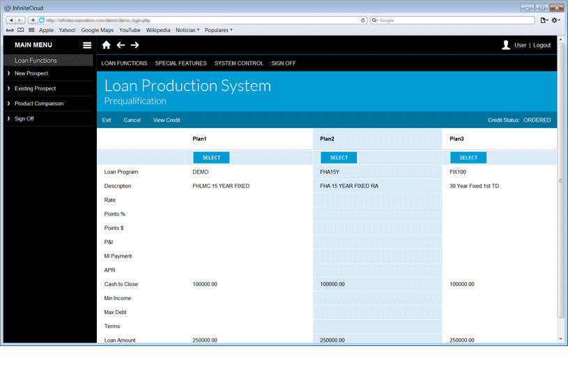
Task: Click the add bookmark plus button
Action: coord(33,20)
